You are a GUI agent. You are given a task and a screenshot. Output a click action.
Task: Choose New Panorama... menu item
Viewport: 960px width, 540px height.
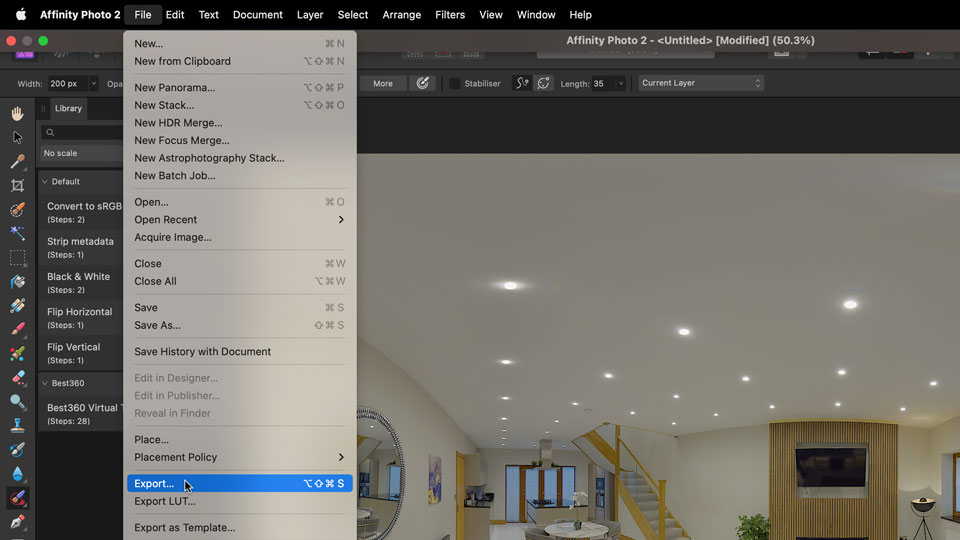tap(239, 88)
